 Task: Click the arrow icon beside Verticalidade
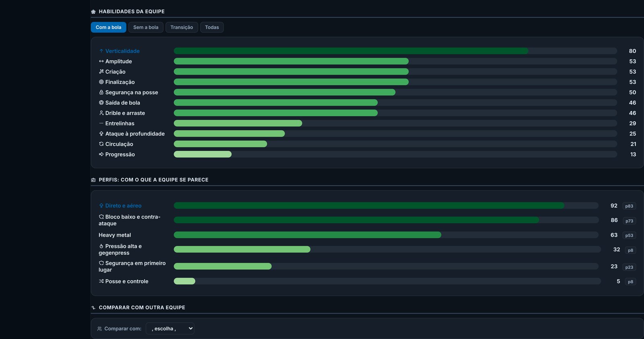coord(101,51)
